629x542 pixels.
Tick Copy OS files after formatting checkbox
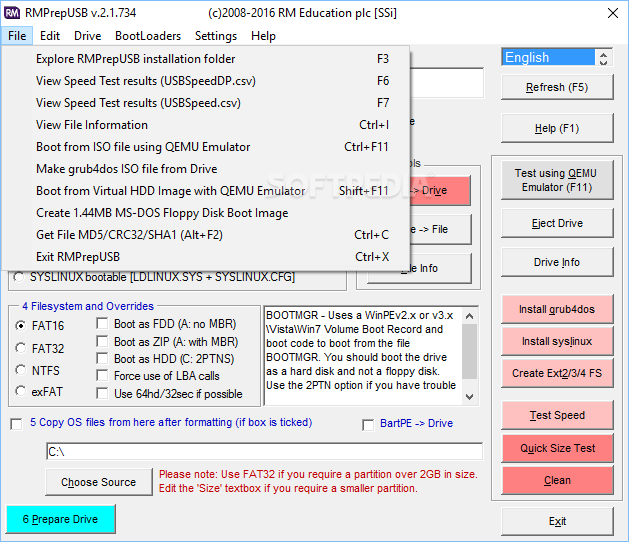[x=16, y=424]
